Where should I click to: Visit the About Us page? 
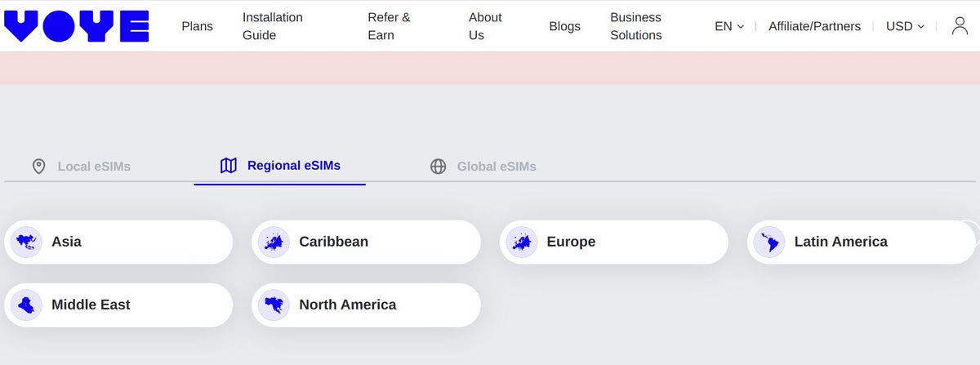click(x=485, y=26)
